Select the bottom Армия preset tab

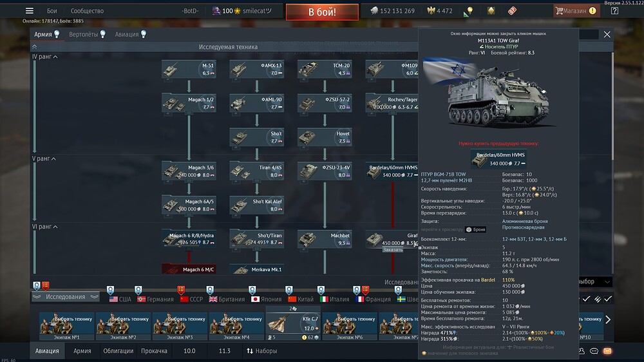(x=82, y=351)
